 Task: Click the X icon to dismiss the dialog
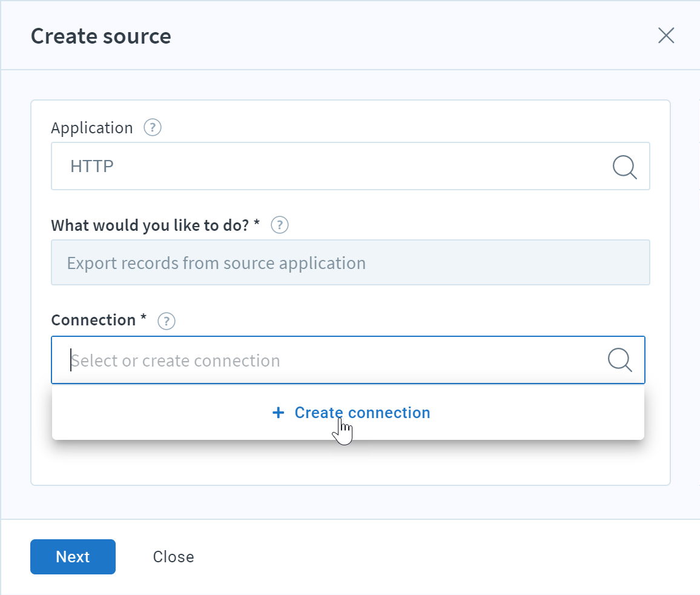[666, 36]
